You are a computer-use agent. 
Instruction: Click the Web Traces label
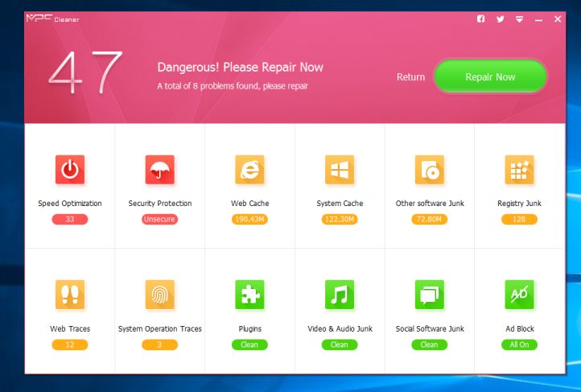[x=70, y=328]
